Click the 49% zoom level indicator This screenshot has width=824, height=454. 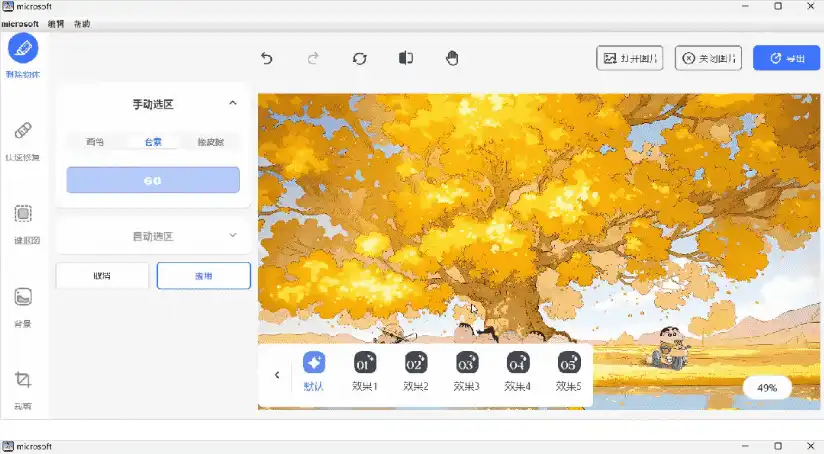pyautogui.click(x=767, y=388)
